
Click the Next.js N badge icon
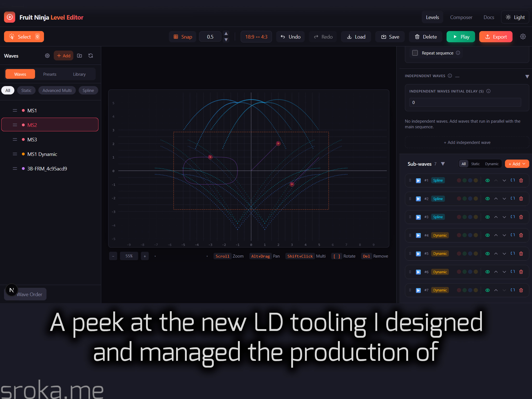[12, 290]
